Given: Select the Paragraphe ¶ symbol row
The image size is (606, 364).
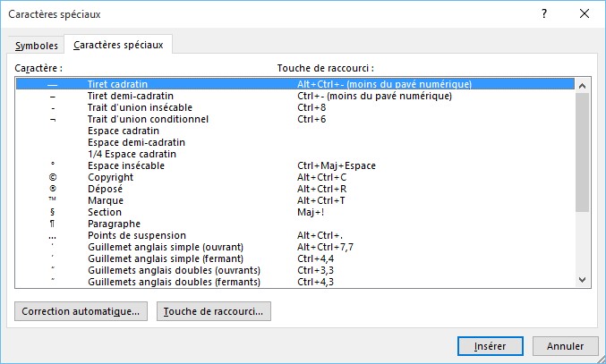Looking at the screenshot, I should [114, 224].
